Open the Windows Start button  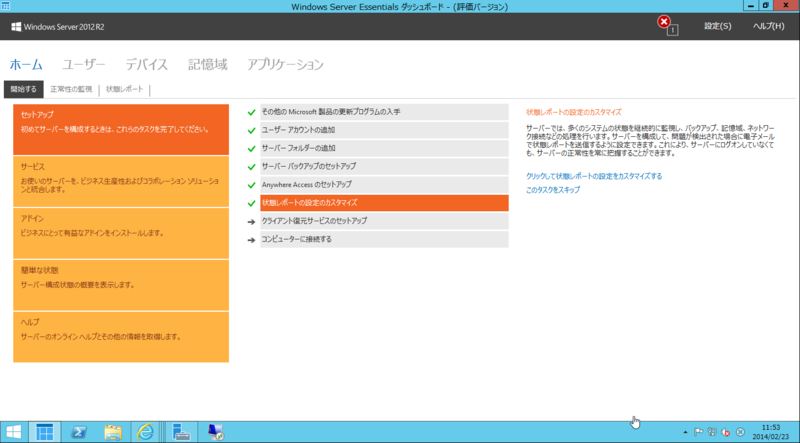tap(14, 432)
